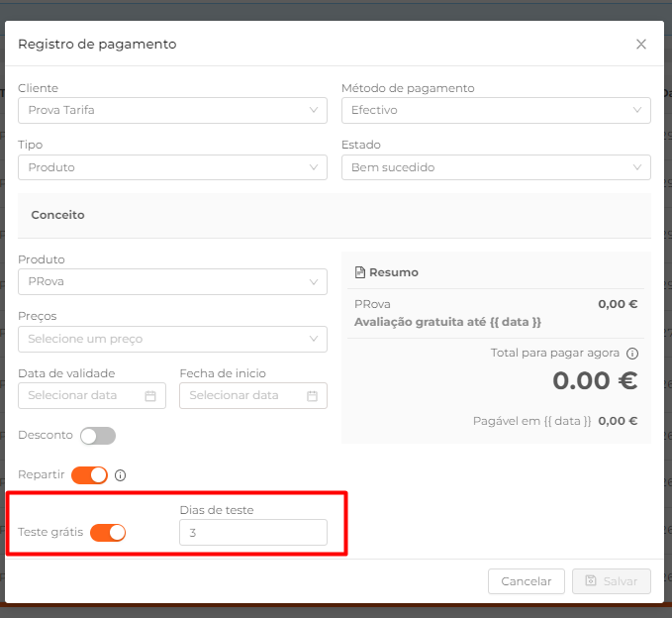
Task: Open calendar icon in Fecha de inicio
Action: 312,395
